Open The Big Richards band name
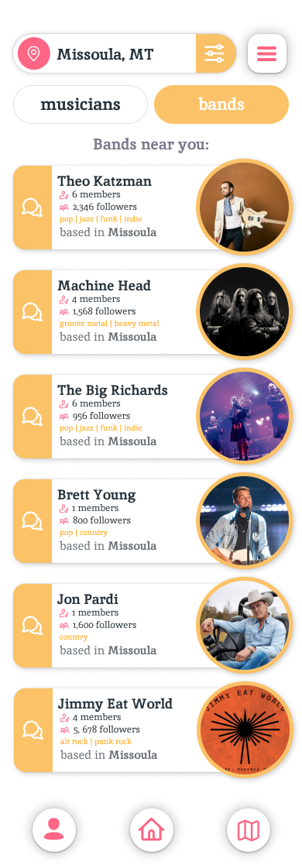Image resolution: width=302 pixels, height=868 pixels. click(x=112, y=390)
